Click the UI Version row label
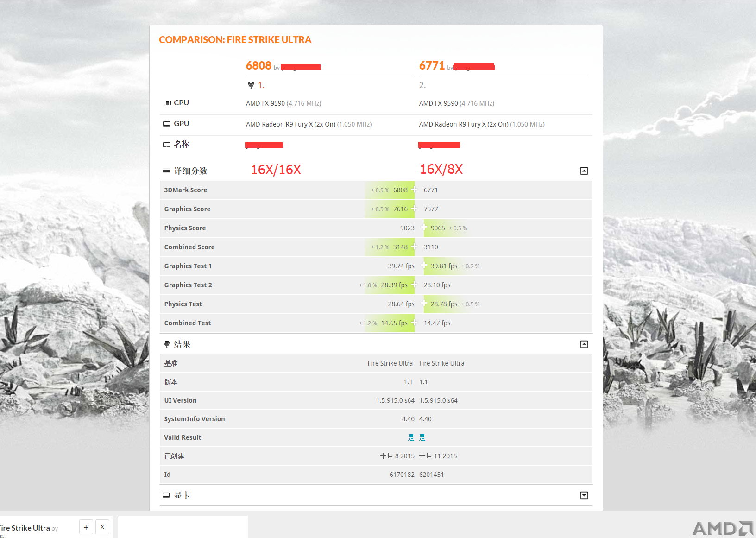The height and width of the screenshot is (538, 756). pyautogui.click(x=180, y=400)
